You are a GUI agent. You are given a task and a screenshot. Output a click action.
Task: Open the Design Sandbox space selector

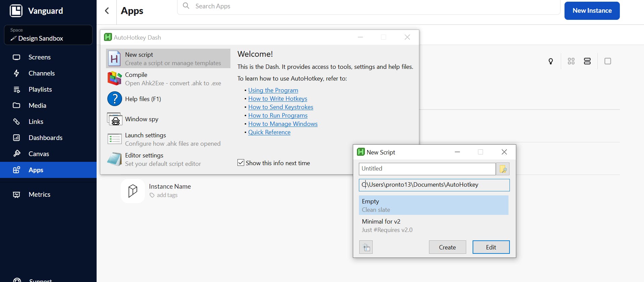(x=48, y=35)
